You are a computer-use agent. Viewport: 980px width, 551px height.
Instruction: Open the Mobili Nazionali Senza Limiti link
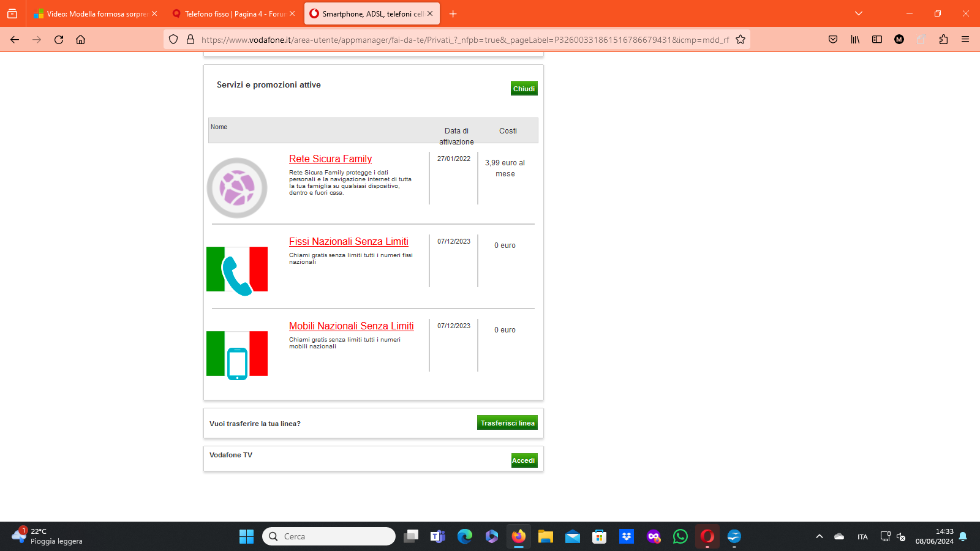(x=351, y=326)
